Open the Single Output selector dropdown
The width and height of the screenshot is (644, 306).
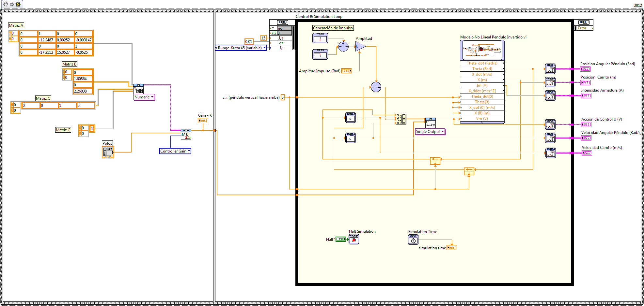430,132
